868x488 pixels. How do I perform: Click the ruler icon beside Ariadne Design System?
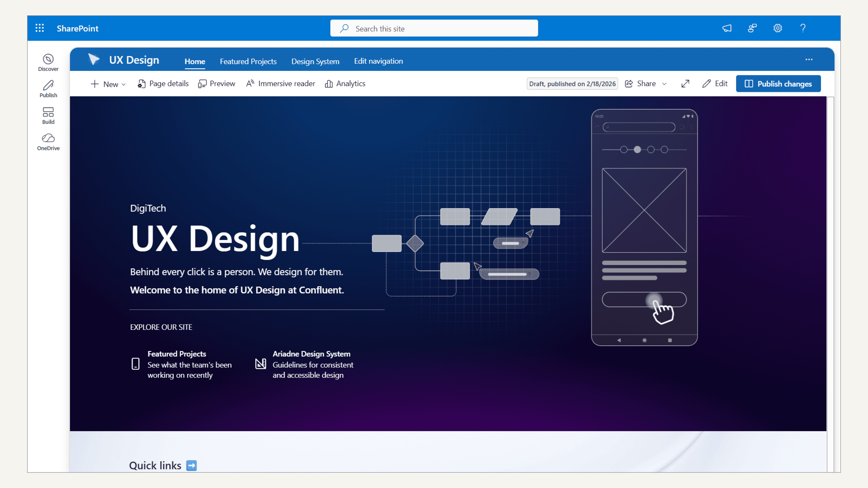point(260,363)
